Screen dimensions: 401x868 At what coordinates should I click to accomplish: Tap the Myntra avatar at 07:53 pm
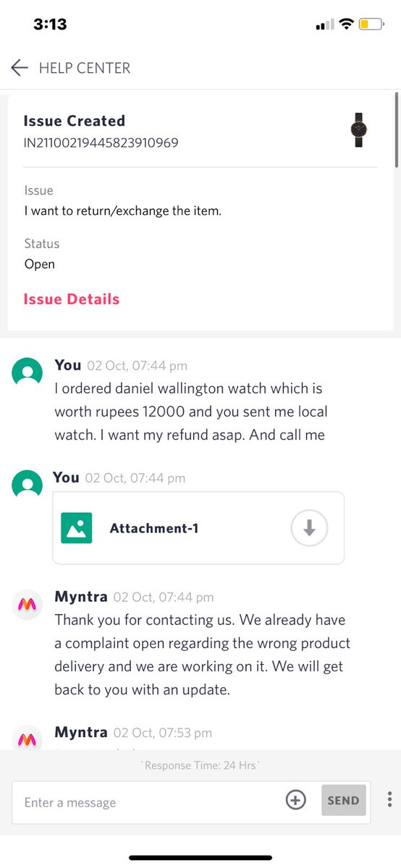point(28,739)
